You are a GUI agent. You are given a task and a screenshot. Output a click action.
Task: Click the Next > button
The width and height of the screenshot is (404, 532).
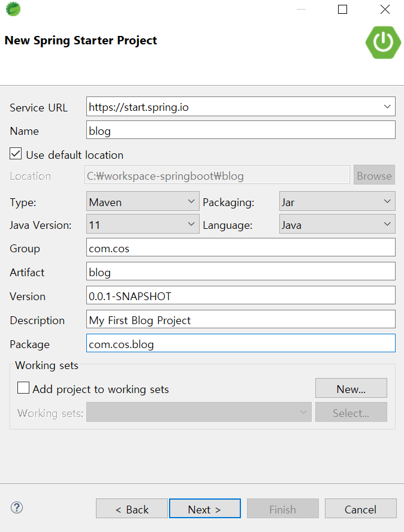(x=205, y=508)
